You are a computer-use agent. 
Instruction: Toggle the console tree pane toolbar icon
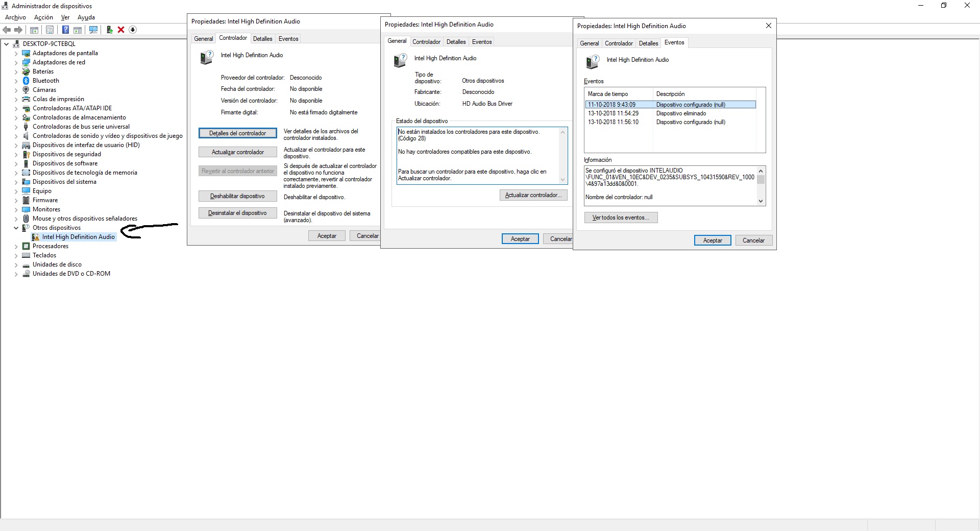coord(34,30)
